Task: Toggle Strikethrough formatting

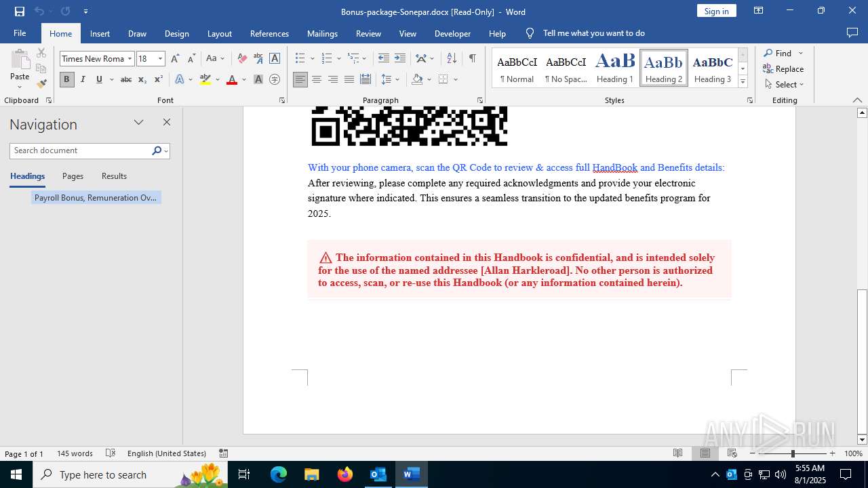Action: click(x=126, y=79)
